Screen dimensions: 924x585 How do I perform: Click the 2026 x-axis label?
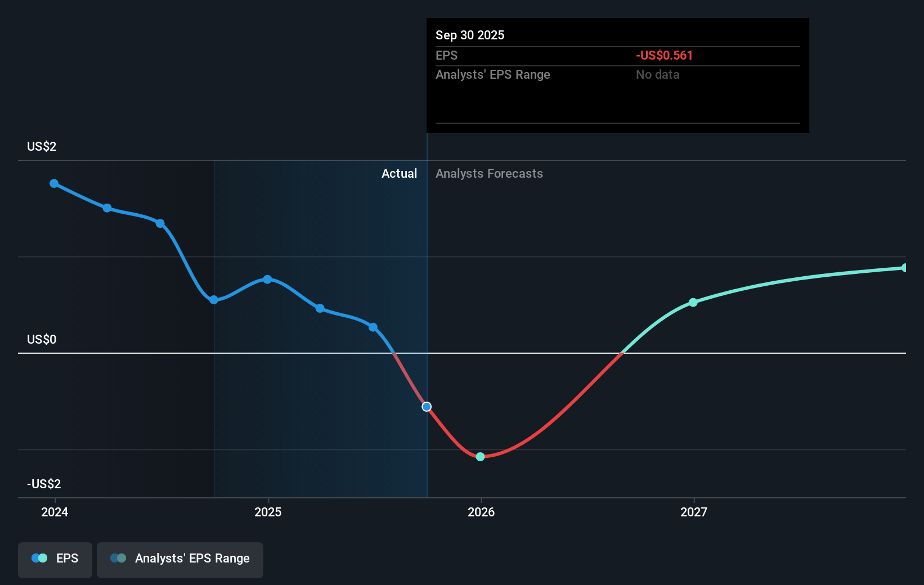(x=481, y=512)
